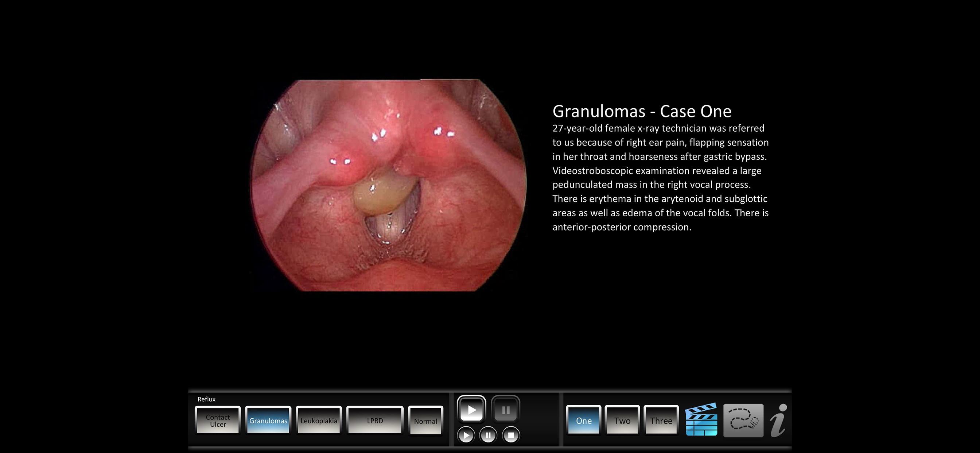Show the Normal larynx category

pos(425,421)
